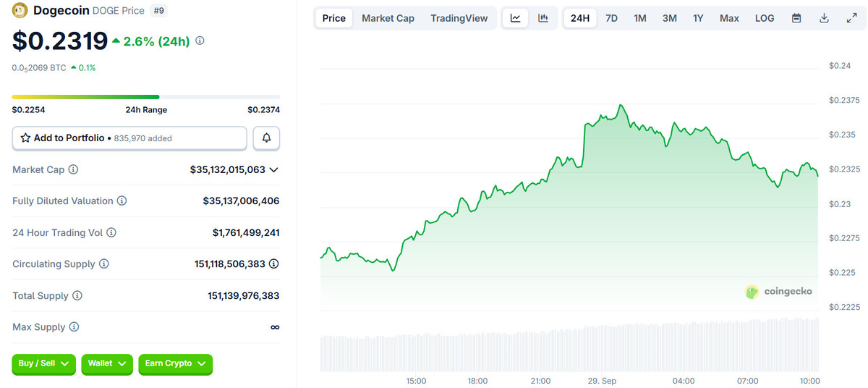The image size is (868, 388).
Task: Expand chart to fullscreen
Action: (851, 18)
